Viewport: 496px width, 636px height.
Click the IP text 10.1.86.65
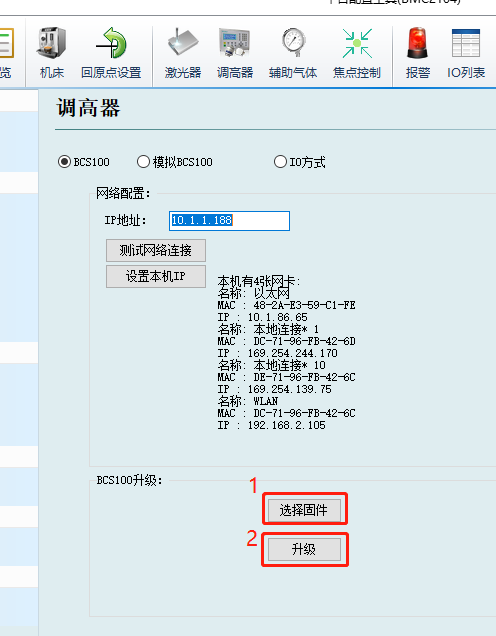pos(278,317)
